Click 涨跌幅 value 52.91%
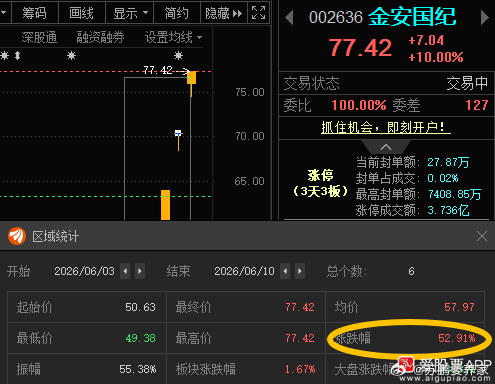Screen dimensions: 495x384 (457, 338)
